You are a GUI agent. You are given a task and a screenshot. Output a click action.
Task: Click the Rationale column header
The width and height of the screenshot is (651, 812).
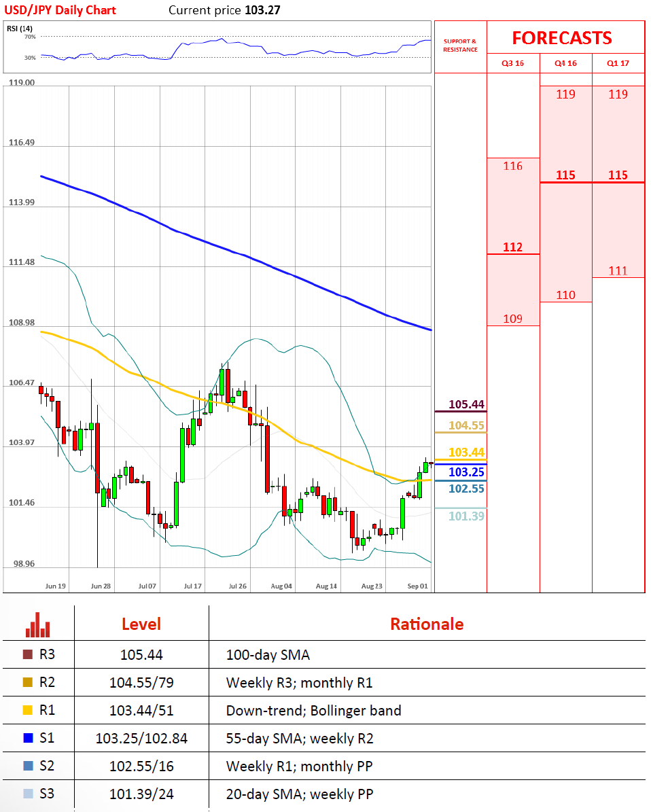coord(427,624)
